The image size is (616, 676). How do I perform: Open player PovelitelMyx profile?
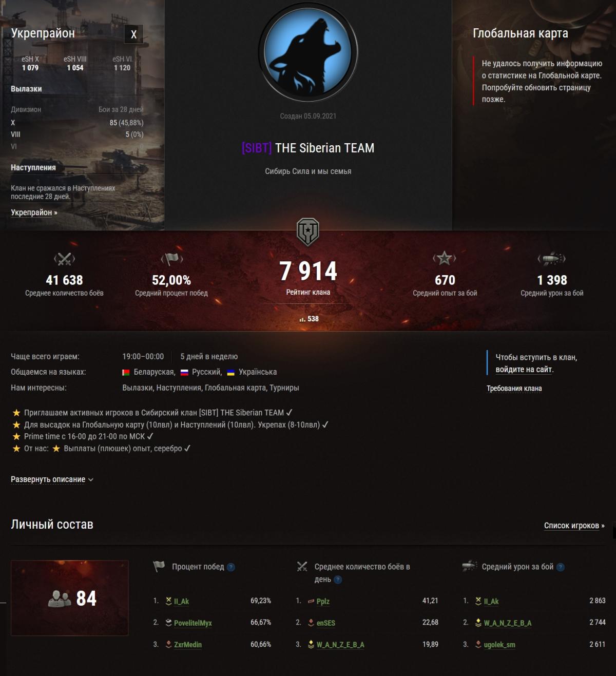[192, 623]
